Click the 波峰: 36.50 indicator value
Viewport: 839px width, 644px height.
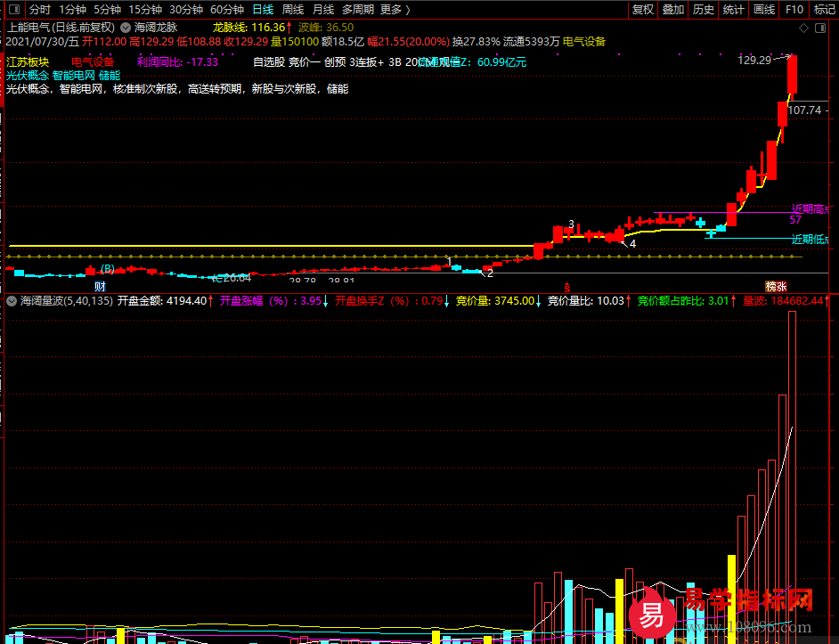[326, 28]
